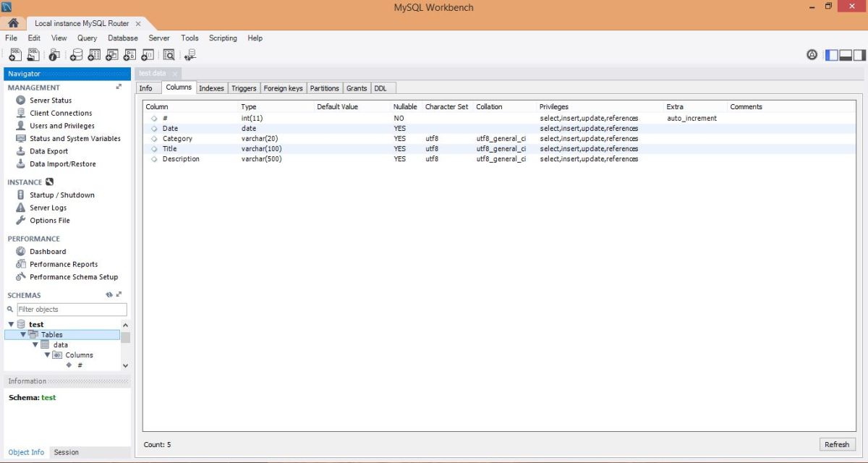Screen dimensions: 868x463
Task: Create a new view toolbar icon
Action: click(x=112, y=54)
